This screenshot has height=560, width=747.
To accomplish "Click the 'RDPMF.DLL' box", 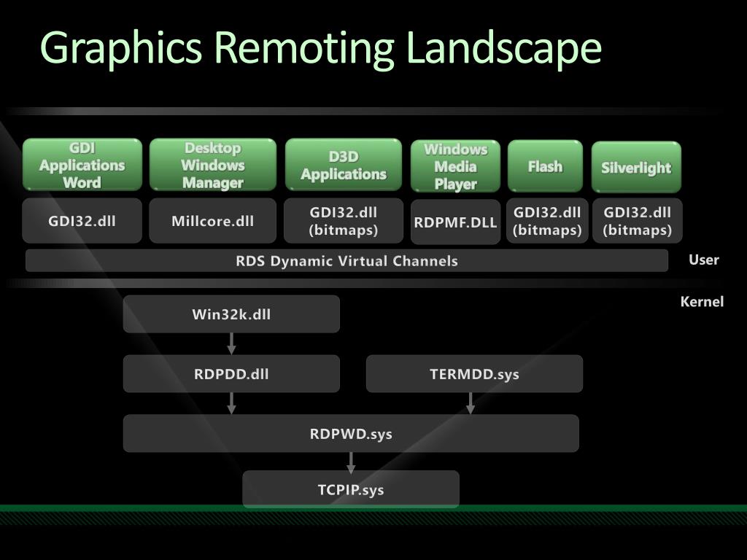I will (x=455, y=222).
